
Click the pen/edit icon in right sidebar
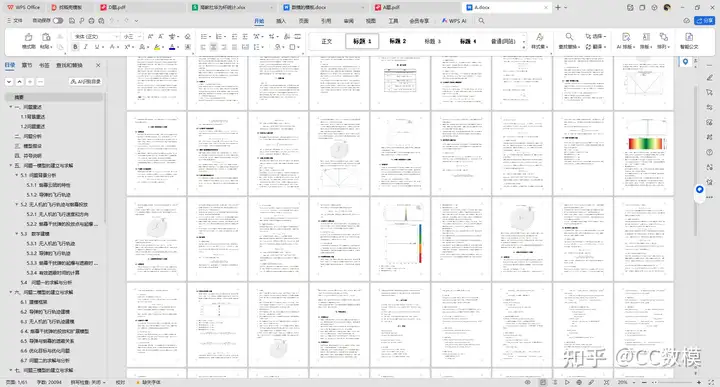pos(709,78)
